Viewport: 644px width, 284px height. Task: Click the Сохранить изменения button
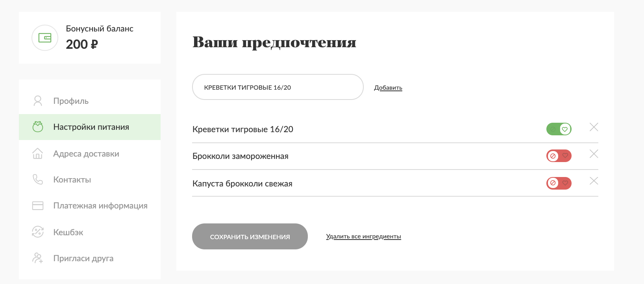pos(250,236)
